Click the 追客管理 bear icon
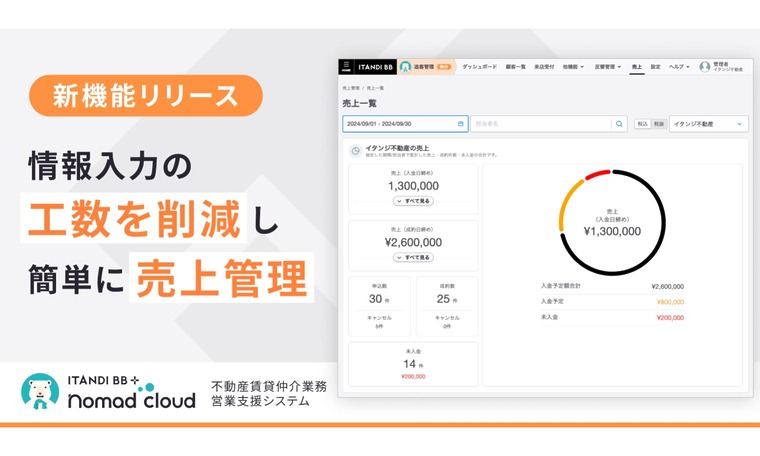The height and width of the screenshot is (456, 760). point(405,67)
